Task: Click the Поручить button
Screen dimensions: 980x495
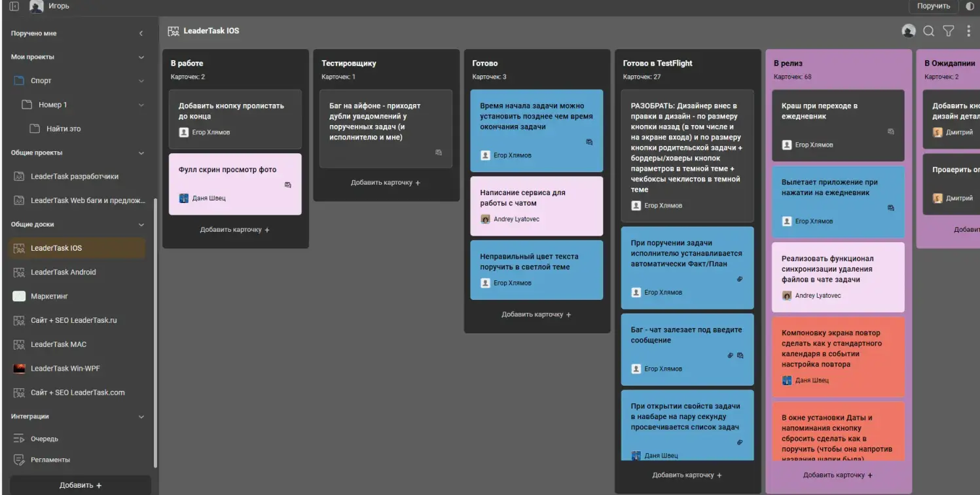Action: 933,6
